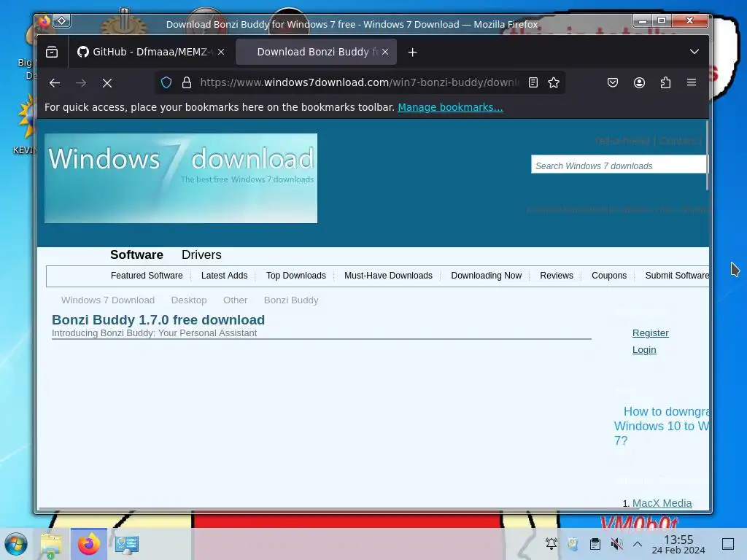Click the Windows 7 download logo banner
The height and width of the screenshot is (560, 747).
tap(181, 178)
